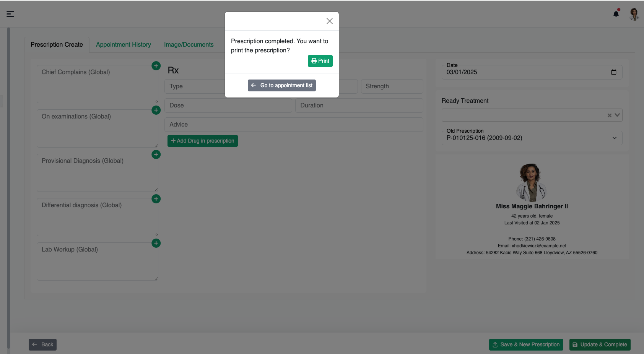Viewport: 644px width, 354px height.
Task: Open the Appointment History tab
Action: tap(124, 45)
